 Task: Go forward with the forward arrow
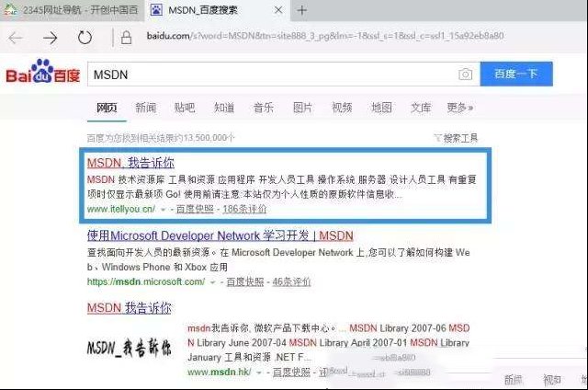point(50,38)
